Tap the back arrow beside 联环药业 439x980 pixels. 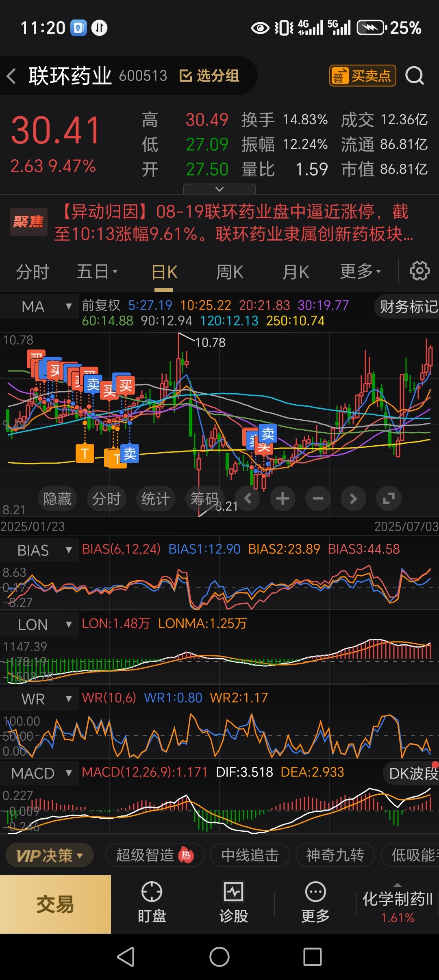click(x=12, y=76)
